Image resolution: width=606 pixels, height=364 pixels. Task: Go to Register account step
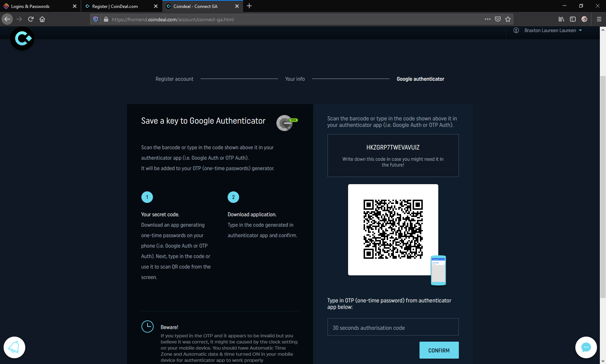[175, 79]
